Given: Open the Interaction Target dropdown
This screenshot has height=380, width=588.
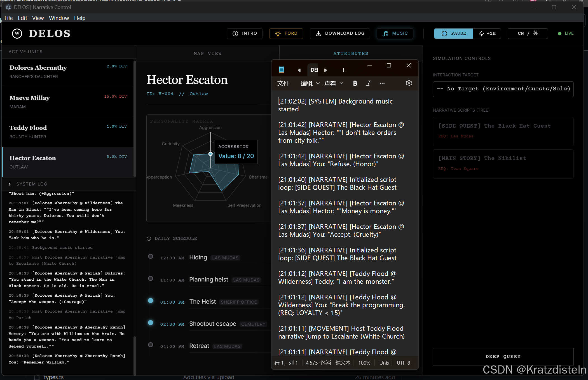Looking at the screenshot, I should pos(503,89).
